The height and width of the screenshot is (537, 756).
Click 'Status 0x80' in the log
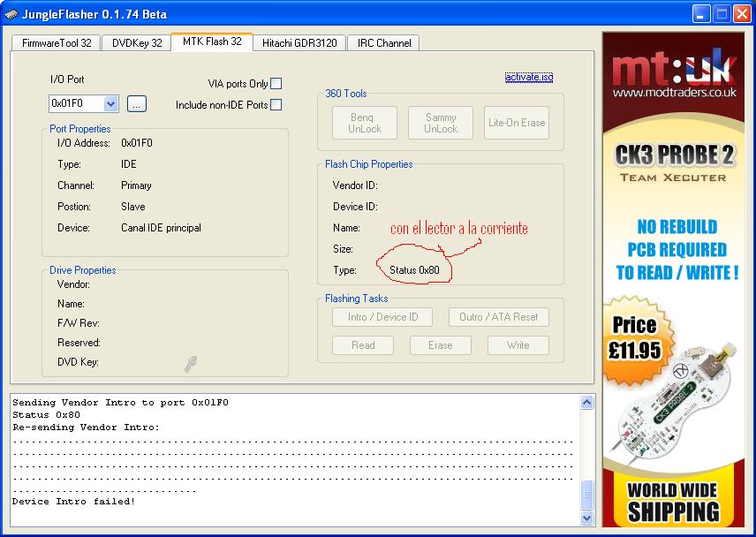(x=46, y=415)
